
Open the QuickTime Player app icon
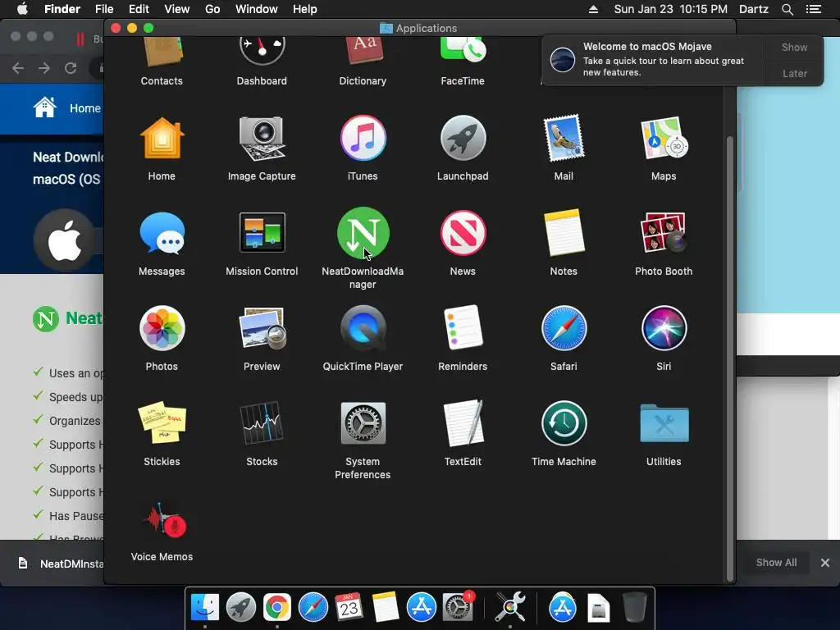363,328
